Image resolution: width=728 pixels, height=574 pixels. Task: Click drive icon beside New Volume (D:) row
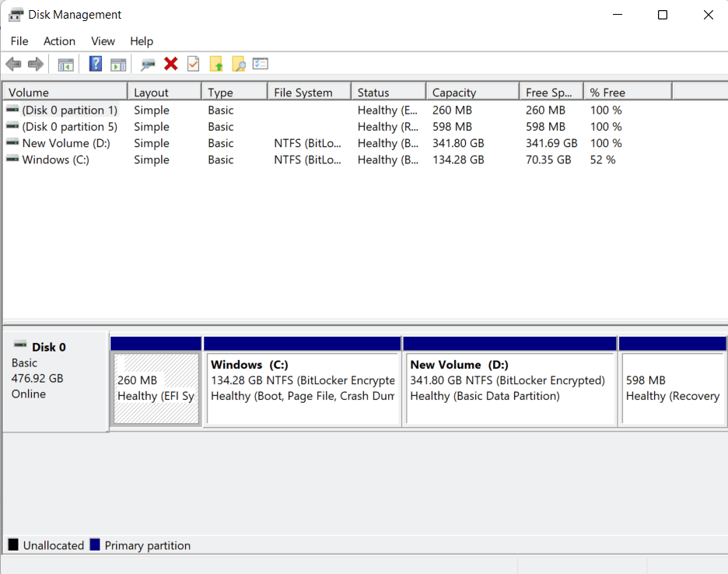tap(12, 142)
